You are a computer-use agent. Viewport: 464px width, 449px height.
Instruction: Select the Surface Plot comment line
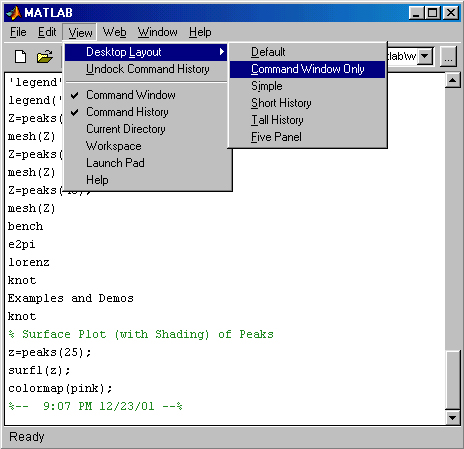[141, 334]
